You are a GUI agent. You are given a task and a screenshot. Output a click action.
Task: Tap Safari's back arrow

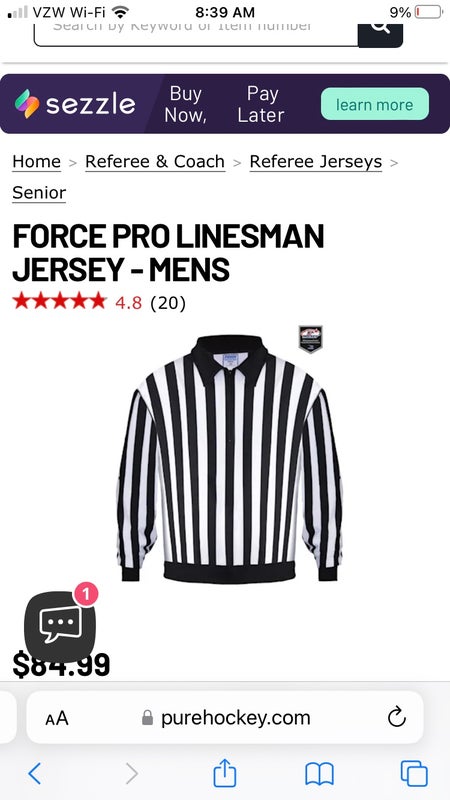pyautogui.click(x=35, y=774)
